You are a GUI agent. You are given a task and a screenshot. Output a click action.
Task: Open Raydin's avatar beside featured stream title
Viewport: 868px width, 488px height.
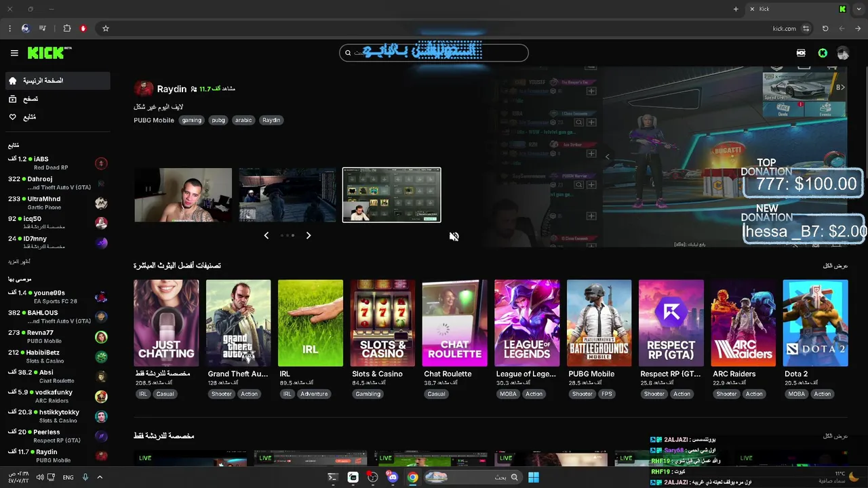(x=143, y=89)
